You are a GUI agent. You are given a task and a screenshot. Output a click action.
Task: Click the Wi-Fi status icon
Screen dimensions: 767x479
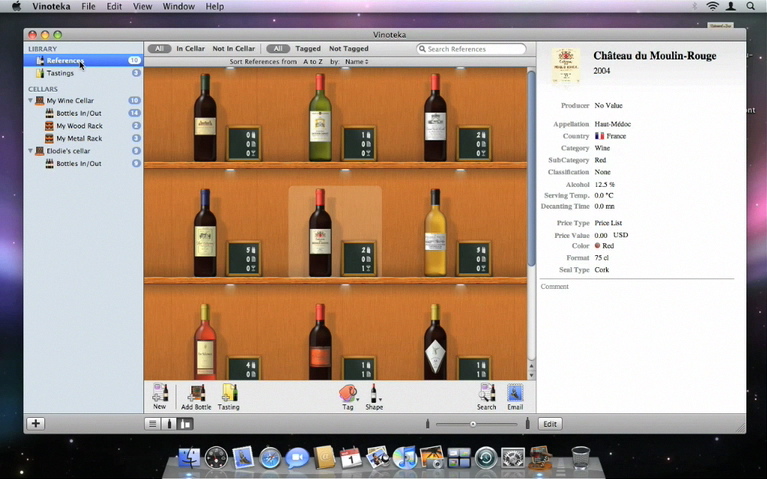pyautogui.click(x=713, y=6)
